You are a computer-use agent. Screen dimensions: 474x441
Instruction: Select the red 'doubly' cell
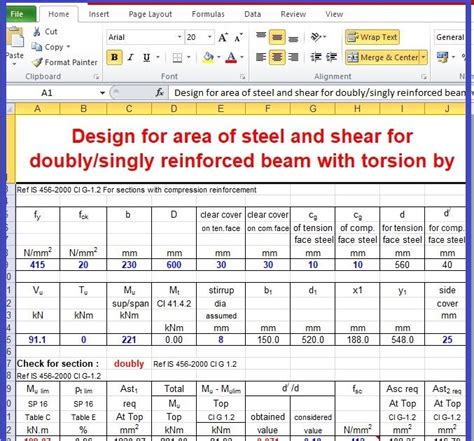point(129,364)
